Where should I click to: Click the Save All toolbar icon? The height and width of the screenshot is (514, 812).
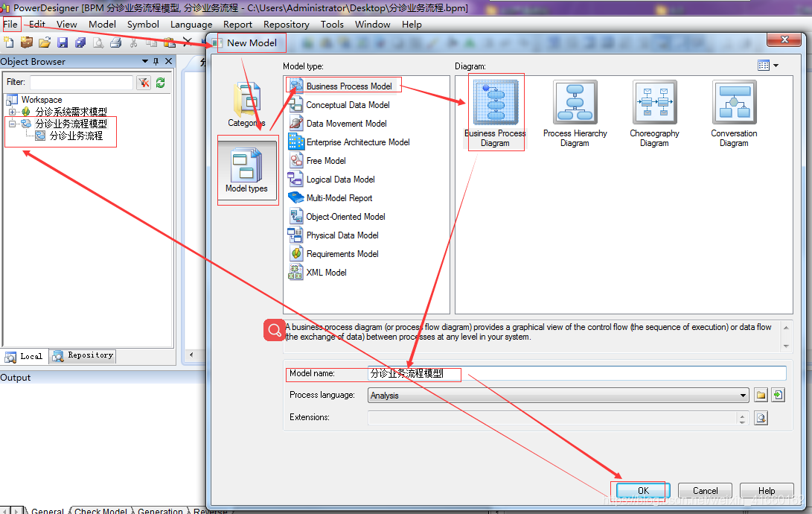click(80, 42)
